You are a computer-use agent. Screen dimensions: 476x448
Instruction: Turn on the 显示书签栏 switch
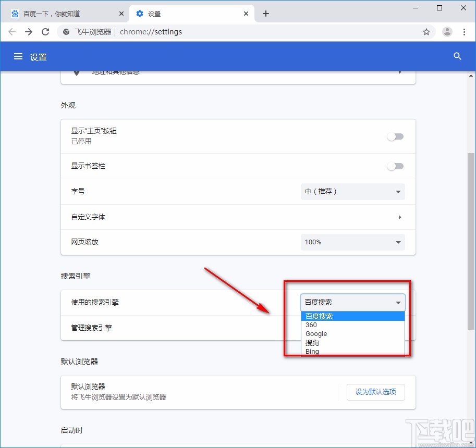coord(395,166)
